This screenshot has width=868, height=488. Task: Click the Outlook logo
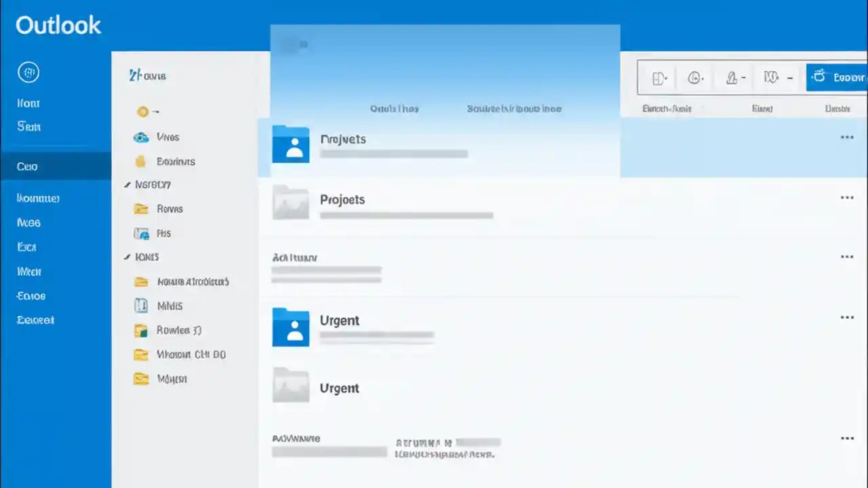[58, 24]
